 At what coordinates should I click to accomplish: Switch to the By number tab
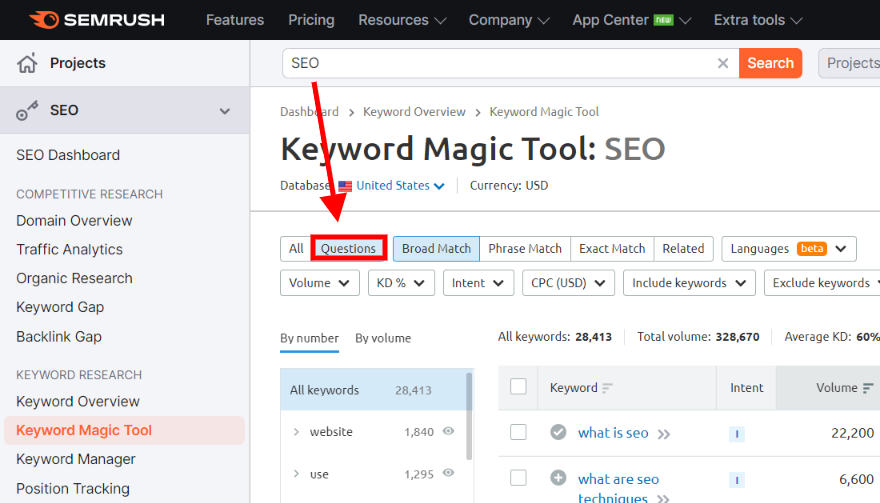[x=309, y=339]
